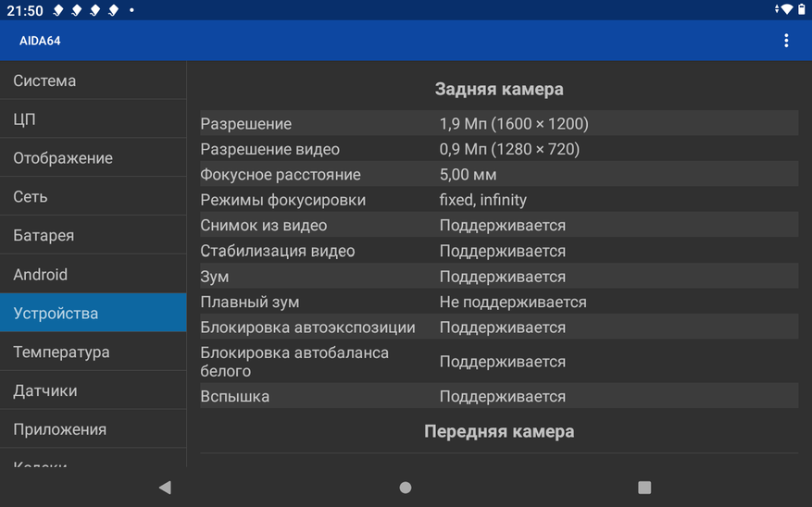Select Сеть in the sidebar

pos(94,196)
